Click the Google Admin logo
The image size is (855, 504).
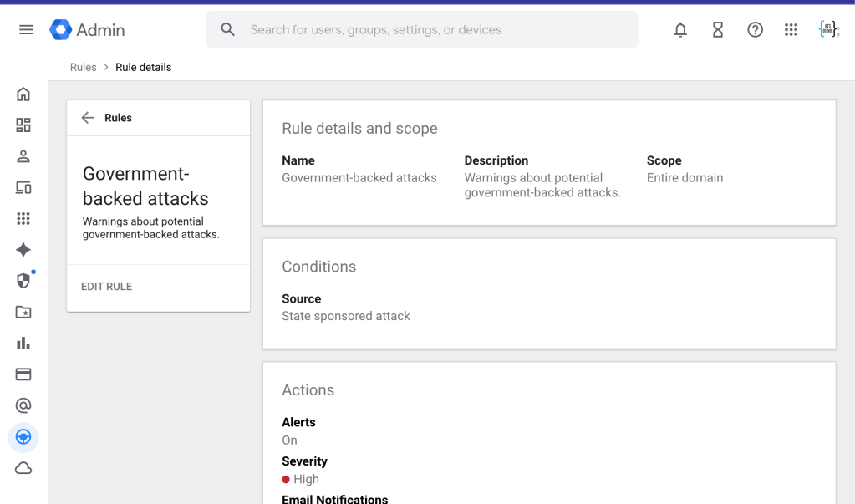(87, 30)
